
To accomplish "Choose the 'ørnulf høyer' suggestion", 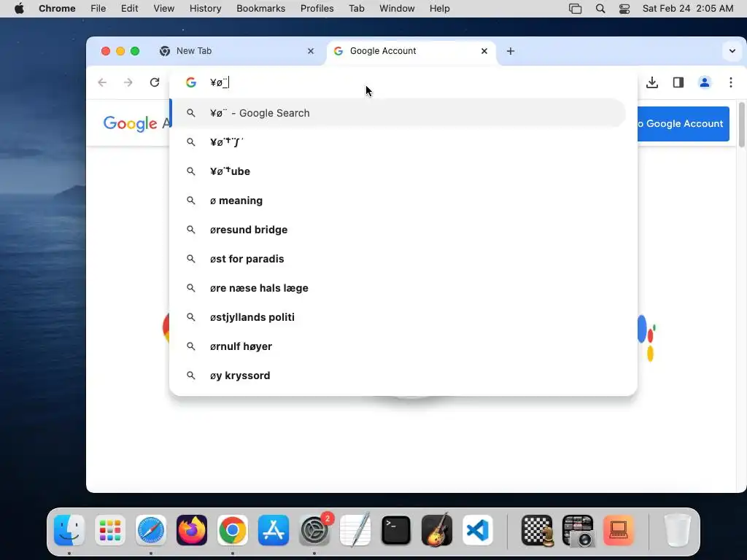I will click(x=398, y=346).
